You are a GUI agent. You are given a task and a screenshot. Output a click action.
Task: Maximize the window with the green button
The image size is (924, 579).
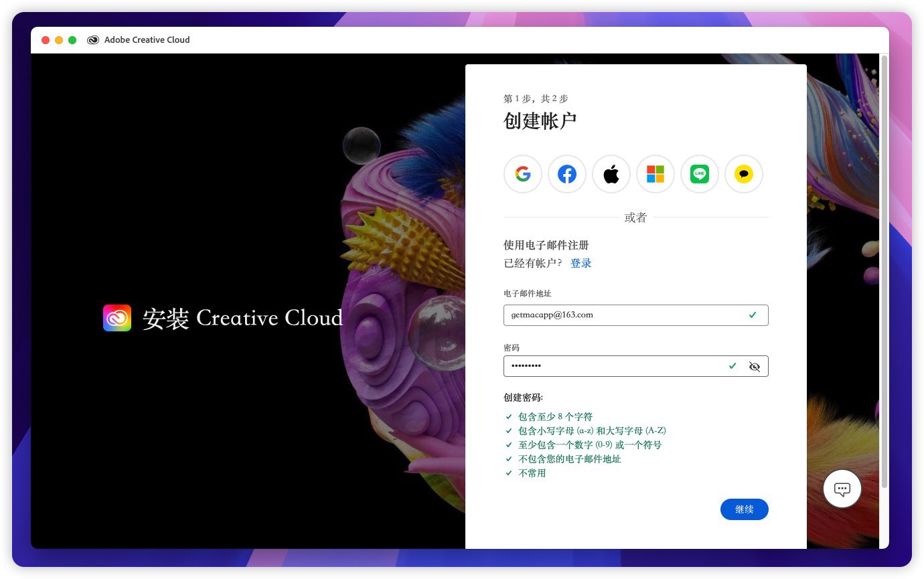coord(72,40)
